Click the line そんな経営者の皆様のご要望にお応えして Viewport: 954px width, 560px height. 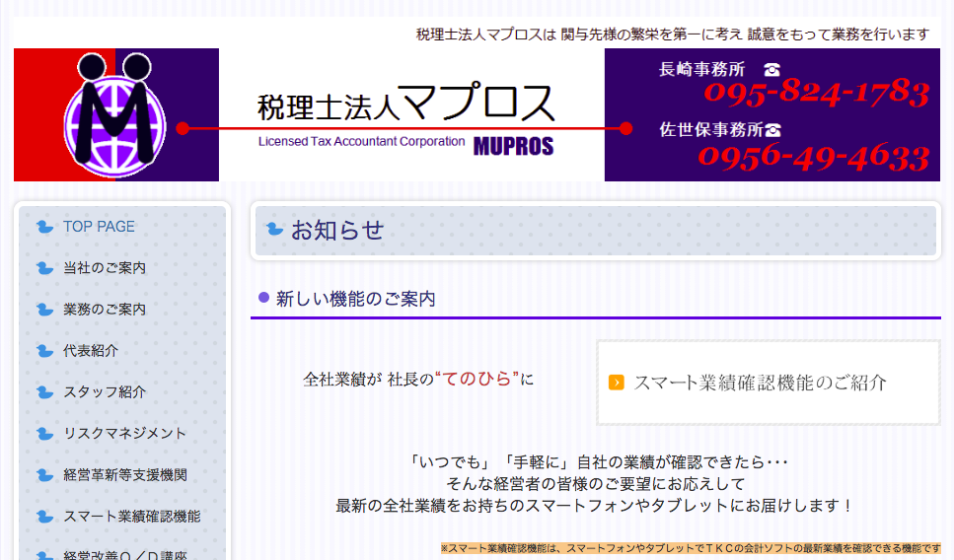pos(596,484)
